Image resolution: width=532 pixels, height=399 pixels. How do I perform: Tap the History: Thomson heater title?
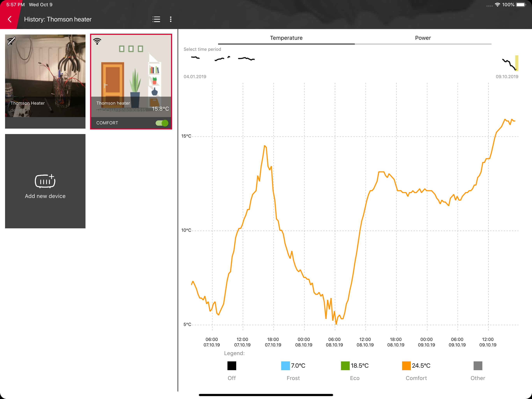click(58, 19)
